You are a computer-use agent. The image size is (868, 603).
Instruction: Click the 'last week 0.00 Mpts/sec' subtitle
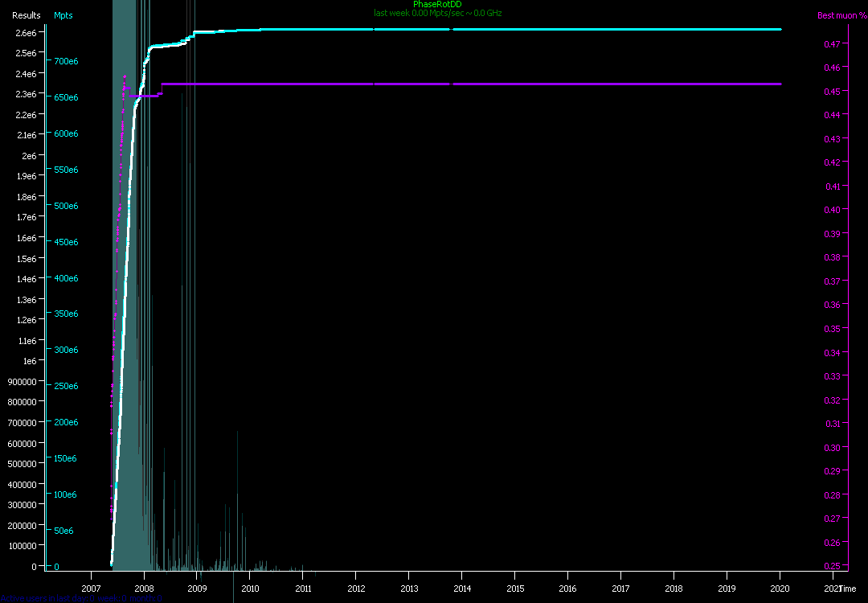437,13
